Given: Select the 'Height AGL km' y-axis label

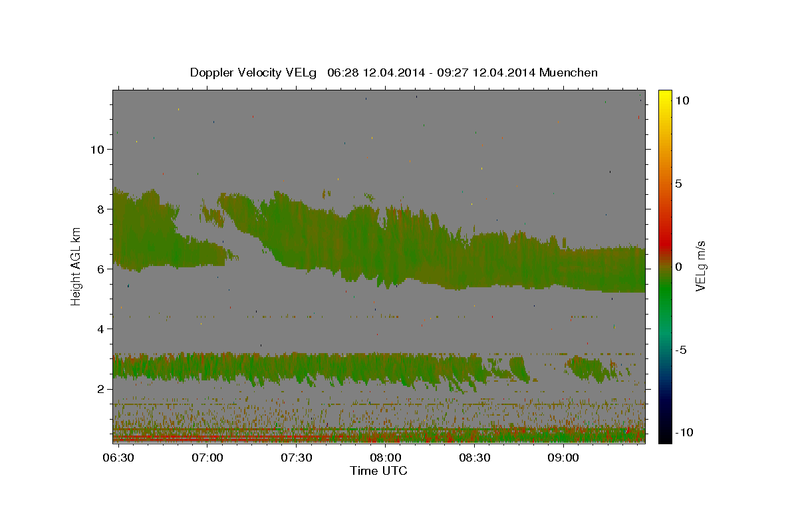Looking at the screenshot, I should [76, 266].
